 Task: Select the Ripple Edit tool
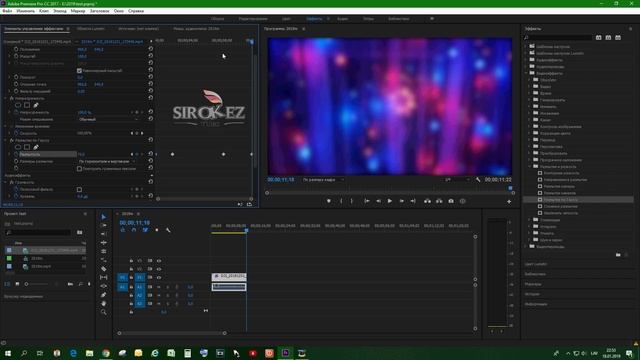coord(104,234)
